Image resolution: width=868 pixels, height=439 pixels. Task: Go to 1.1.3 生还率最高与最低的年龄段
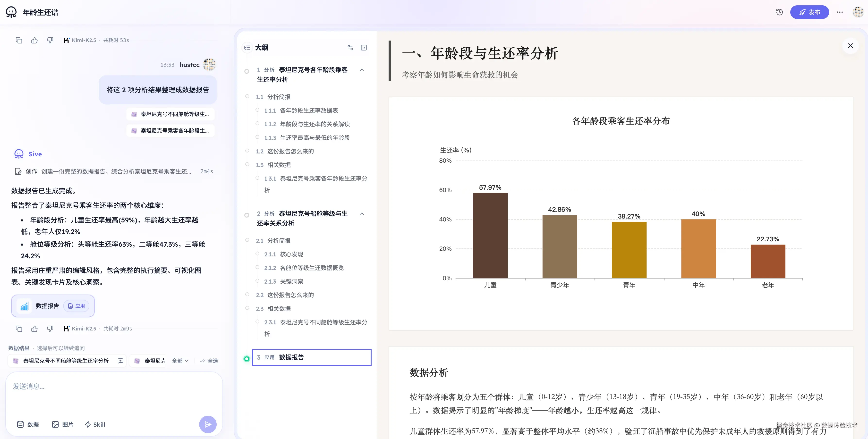307,137
